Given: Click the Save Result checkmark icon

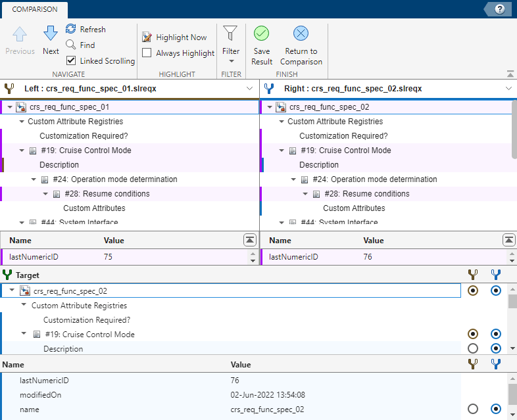Looking at the screenshot, I should (261, 34).
